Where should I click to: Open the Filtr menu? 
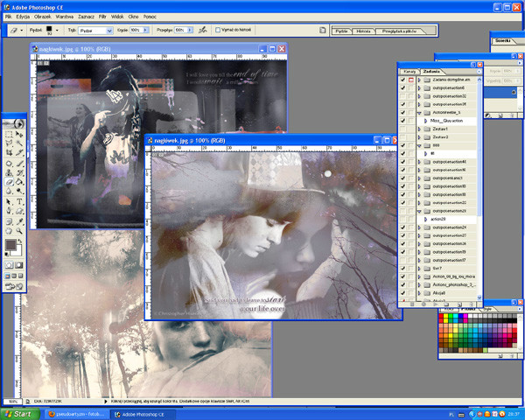102,17
